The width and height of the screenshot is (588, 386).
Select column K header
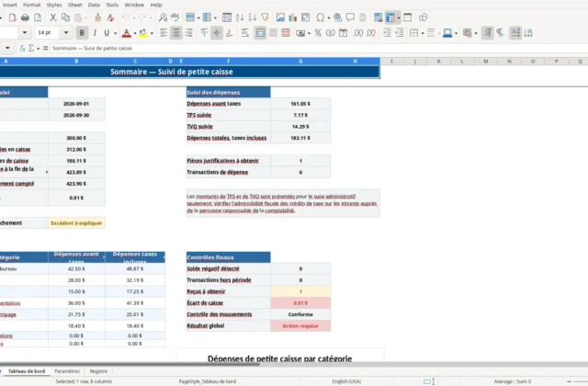tap(438, 62)
